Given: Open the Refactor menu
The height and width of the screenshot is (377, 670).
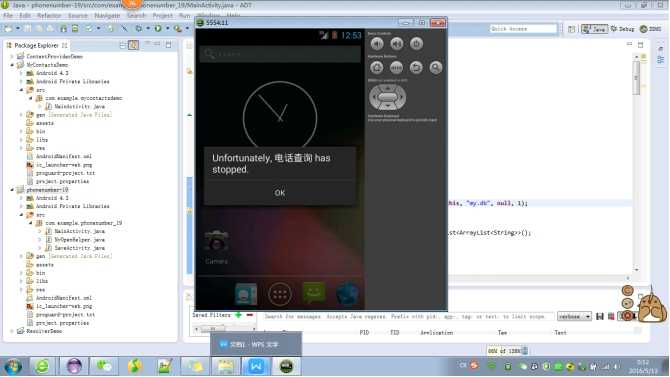Looking at the screenshot, I should click(49, 15).
